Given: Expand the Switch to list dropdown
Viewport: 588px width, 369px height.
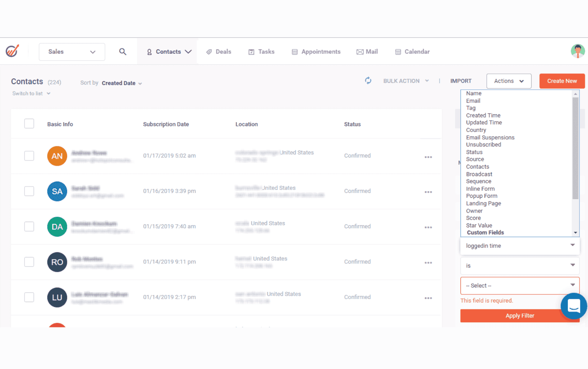Looking at the screenshot, I should (31, 93).
